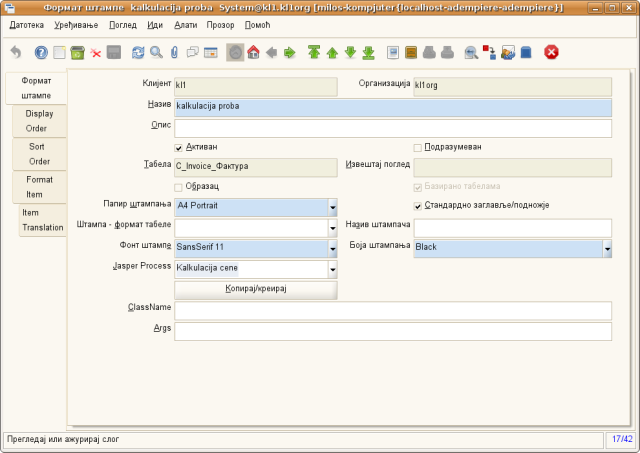The width and height of the screenshot is (640, 453).
Task: Click the red X delete record icon
Action: tap(96, 52)
